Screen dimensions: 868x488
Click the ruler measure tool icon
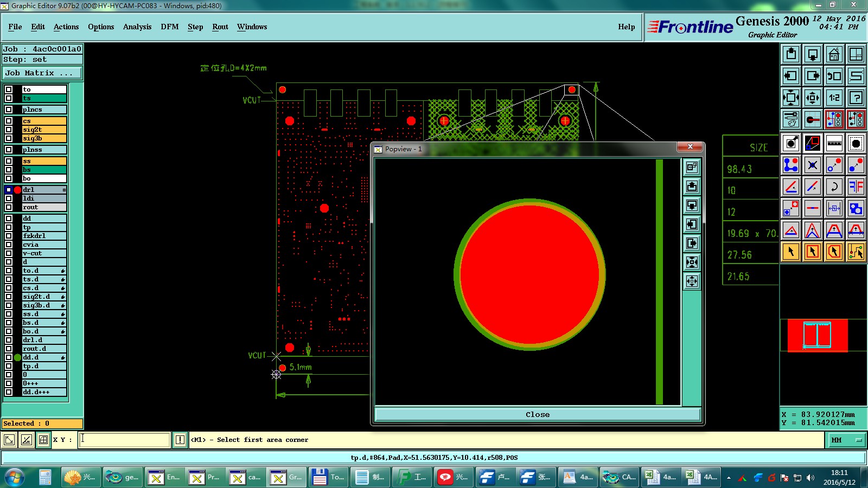tap(834, 143)
